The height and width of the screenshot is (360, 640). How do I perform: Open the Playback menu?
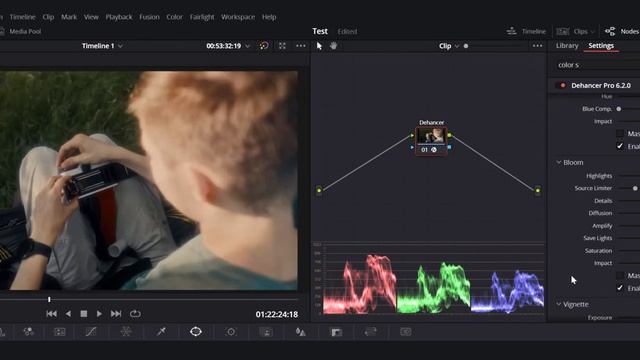119,17
